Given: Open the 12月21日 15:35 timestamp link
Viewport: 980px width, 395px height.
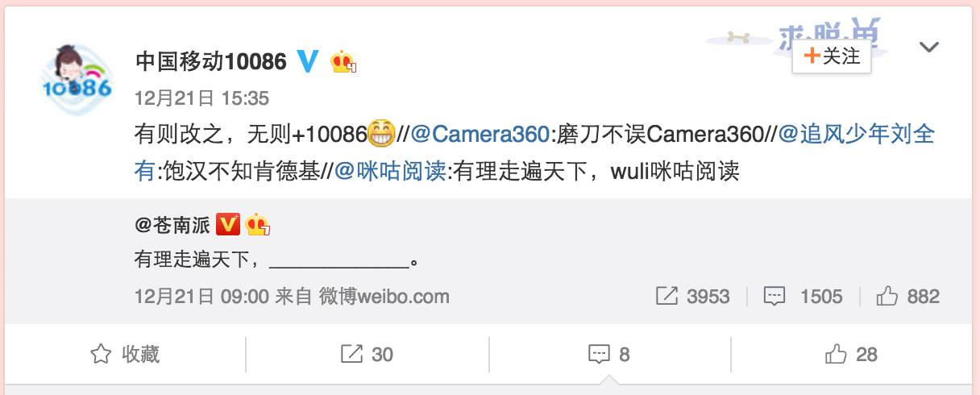Looking at the screenshot, I should 201,98.
